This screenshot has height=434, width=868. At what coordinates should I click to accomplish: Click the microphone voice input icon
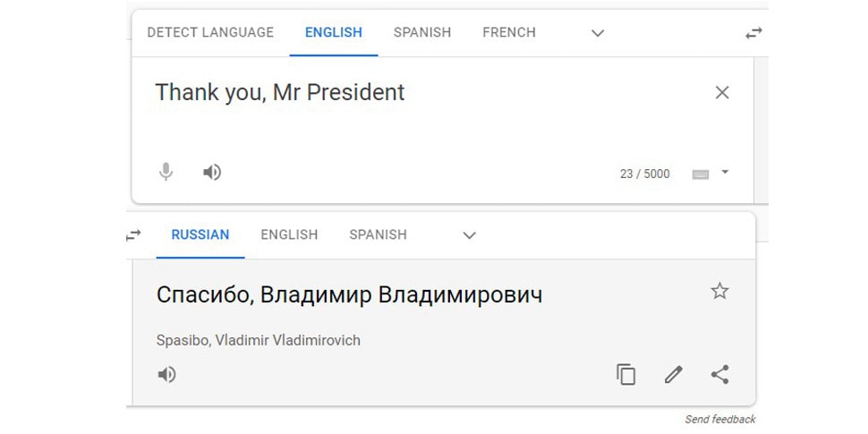click(x=166, y=172)
